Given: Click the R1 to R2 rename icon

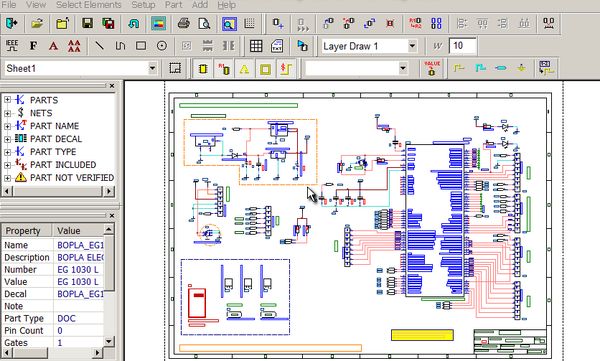Looking at the screenshot, I should point(415,24).
